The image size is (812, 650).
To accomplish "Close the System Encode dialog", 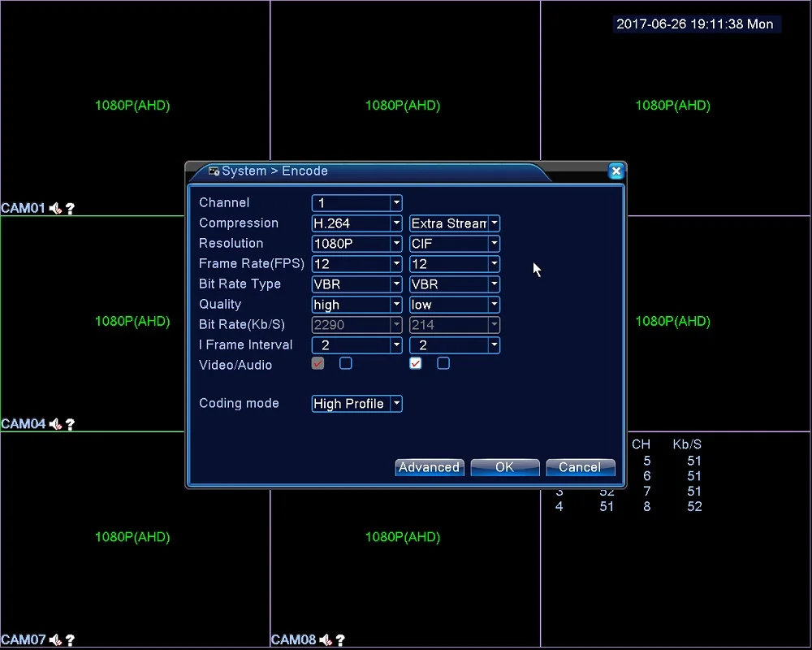I will tap(615, 171).
